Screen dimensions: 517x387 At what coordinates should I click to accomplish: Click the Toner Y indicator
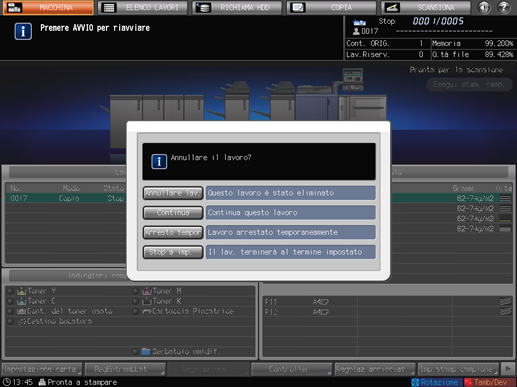point(32,291)
